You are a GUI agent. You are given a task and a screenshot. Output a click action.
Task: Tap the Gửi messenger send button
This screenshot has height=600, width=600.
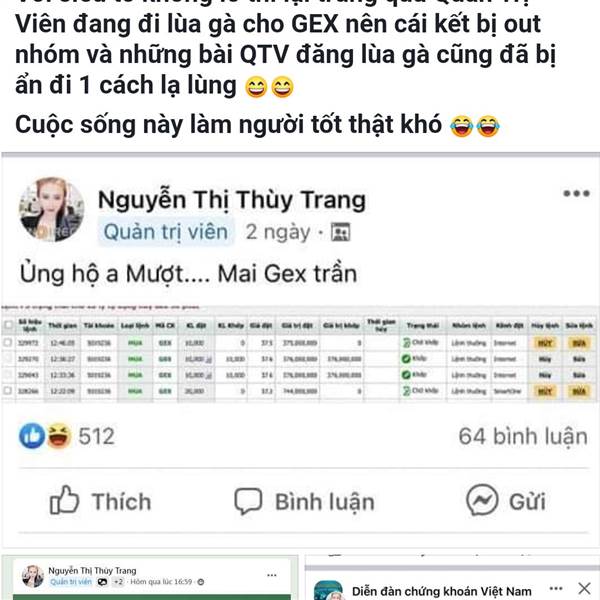tap(505, 500)
